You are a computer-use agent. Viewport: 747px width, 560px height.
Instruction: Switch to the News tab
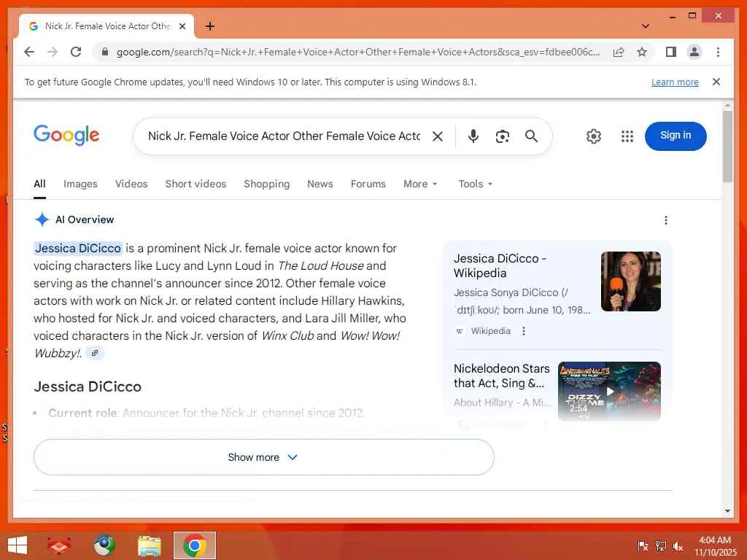click(320, 184)
